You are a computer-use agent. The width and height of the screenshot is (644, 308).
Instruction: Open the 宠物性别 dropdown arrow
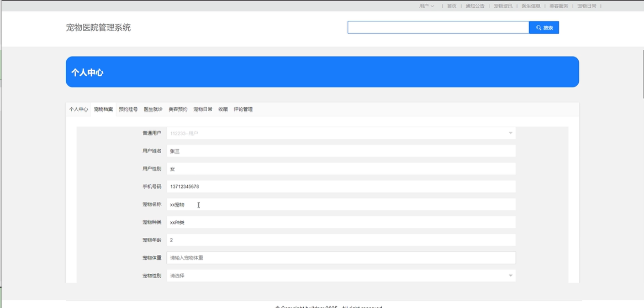click(510, 275)
